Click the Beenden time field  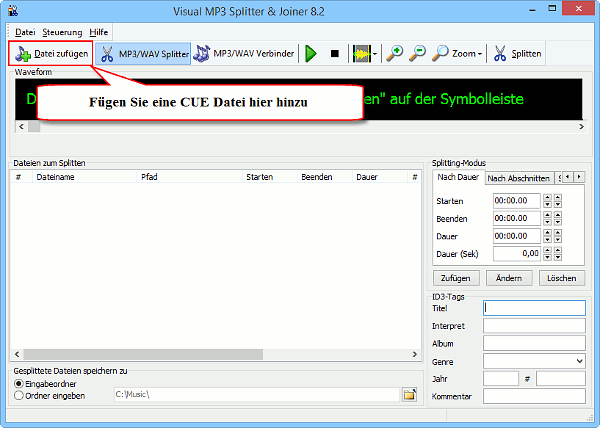(x=517, y=218)
